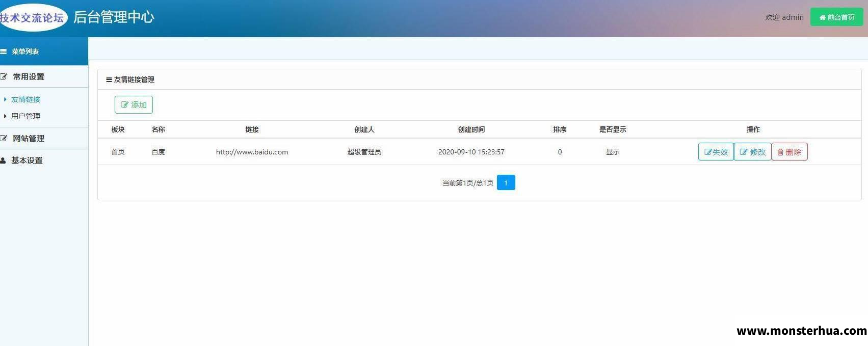Screen dimensions: 868x346
Task: Click the edit icon next to 常用设置
Action: coord(4,76)
